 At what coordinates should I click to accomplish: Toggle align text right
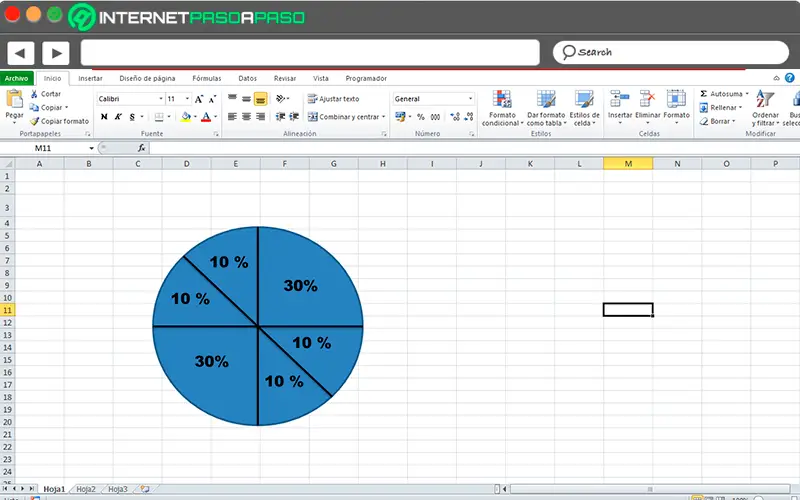coord(261,117)
